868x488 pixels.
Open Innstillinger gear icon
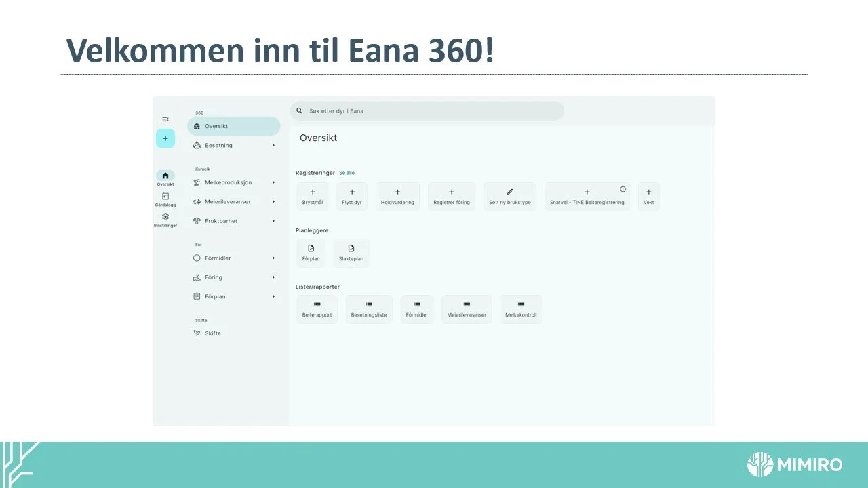coord(165,217)
